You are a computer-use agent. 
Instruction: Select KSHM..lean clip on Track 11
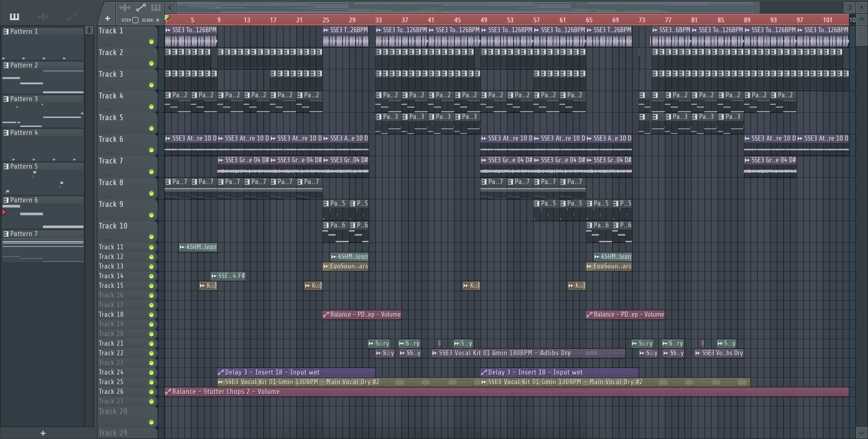pos(198,247)
